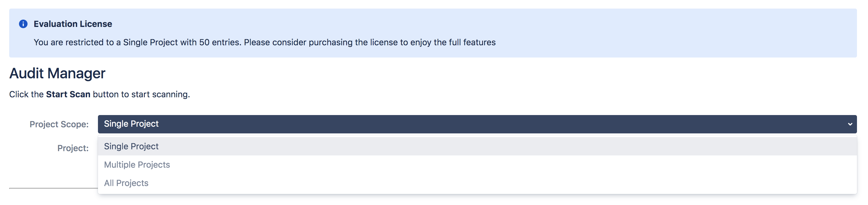
Task: Click the Project field label
Action: coord(73,148)
